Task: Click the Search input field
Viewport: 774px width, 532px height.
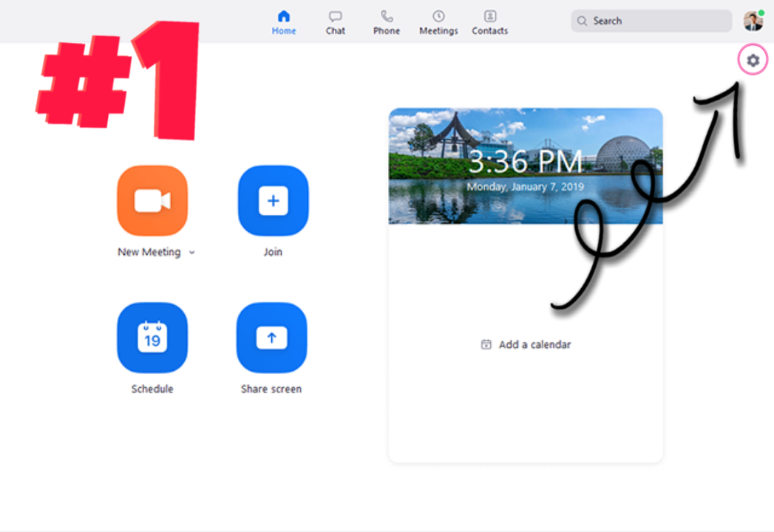Action: (x=651, y=21)
